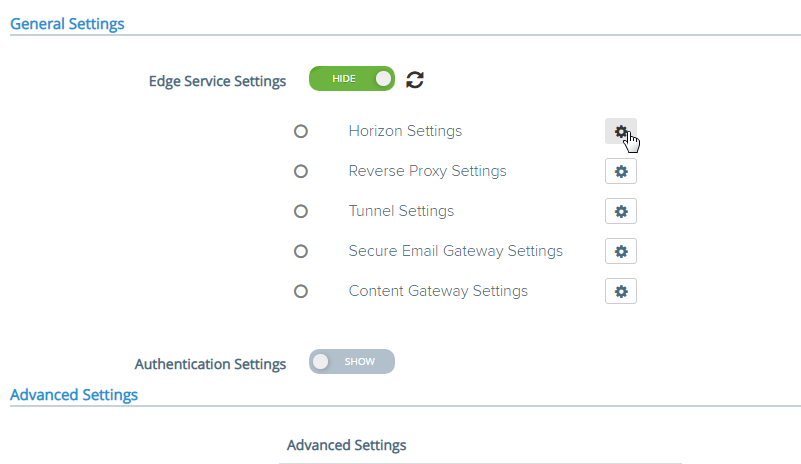Select Secure Email Gateway Settings status circle

click(x=301, y=251)
